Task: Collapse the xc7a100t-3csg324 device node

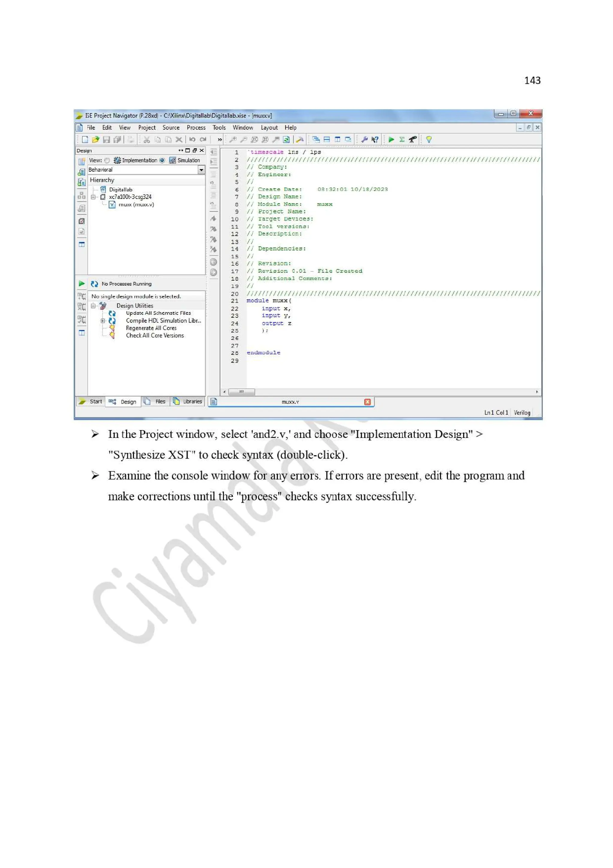Action: click(x=93, y=197)
